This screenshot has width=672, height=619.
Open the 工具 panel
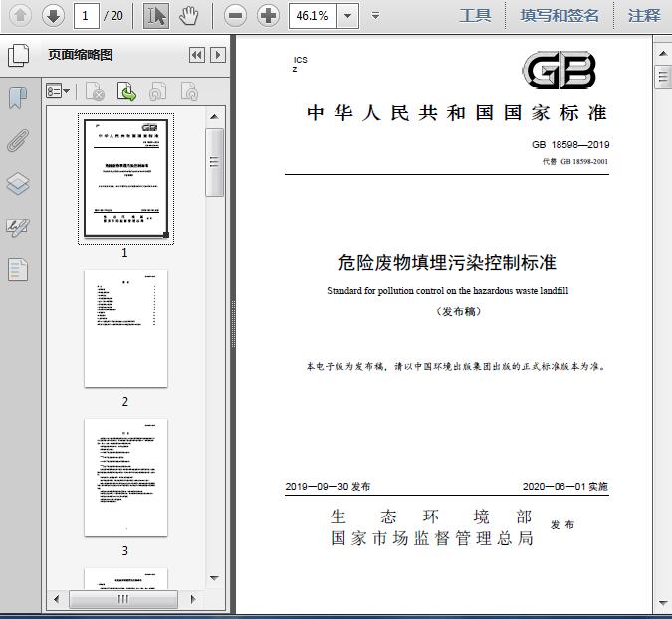pyautogui.click(x=475, y=16)
